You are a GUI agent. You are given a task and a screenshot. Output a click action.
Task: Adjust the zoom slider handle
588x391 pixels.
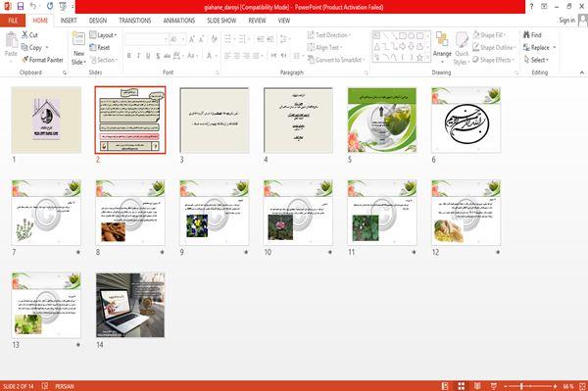(x=521, y=386)
